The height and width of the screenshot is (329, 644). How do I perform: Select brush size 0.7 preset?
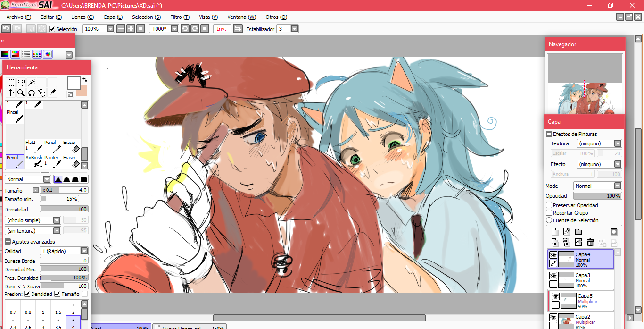tap(13, 308)
